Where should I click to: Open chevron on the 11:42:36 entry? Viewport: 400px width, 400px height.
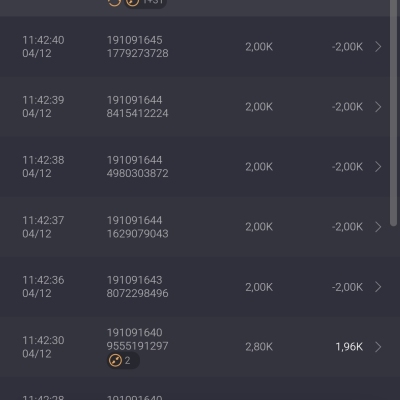click(x=378, y=287)
